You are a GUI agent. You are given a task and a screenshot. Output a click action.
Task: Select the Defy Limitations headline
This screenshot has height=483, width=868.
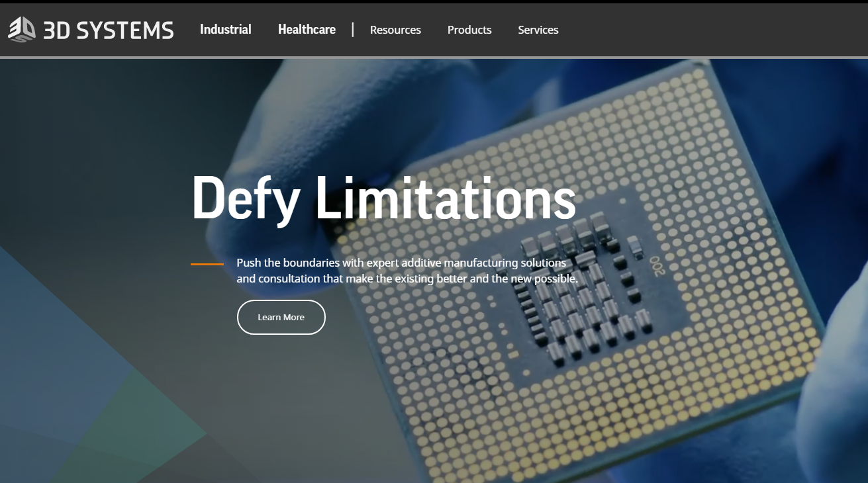pyautogui.click(x=384, y=198)
